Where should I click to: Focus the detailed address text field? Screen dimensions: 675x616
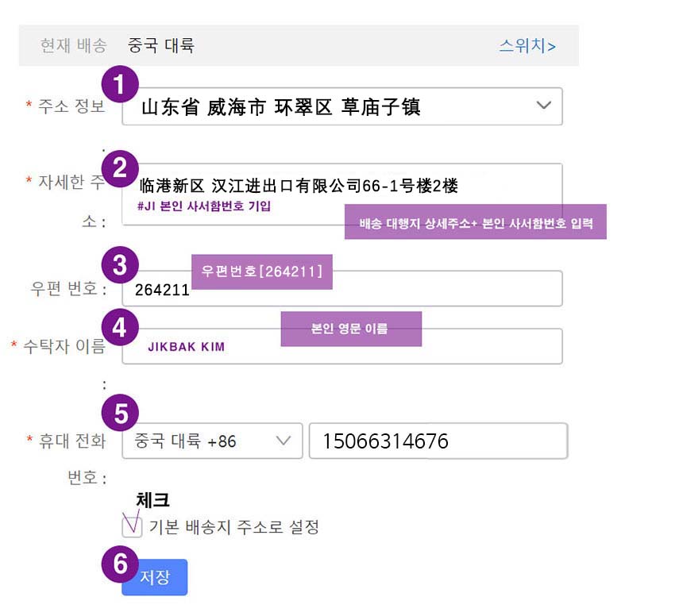click(x=342, y=194)
